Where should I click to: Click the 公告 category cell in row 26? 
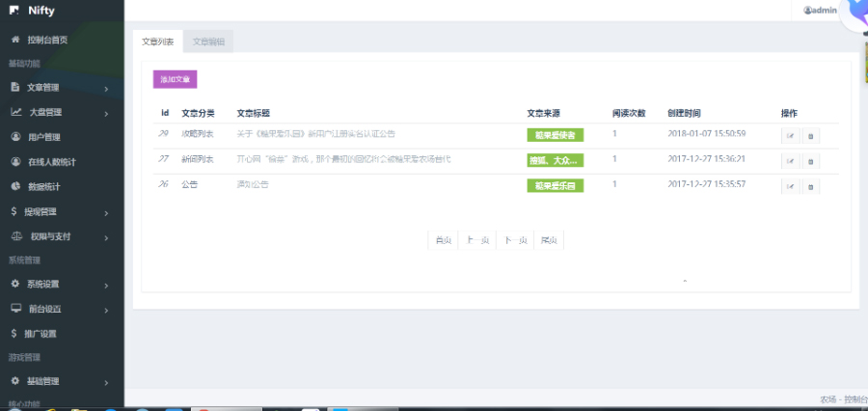[189, 184]
